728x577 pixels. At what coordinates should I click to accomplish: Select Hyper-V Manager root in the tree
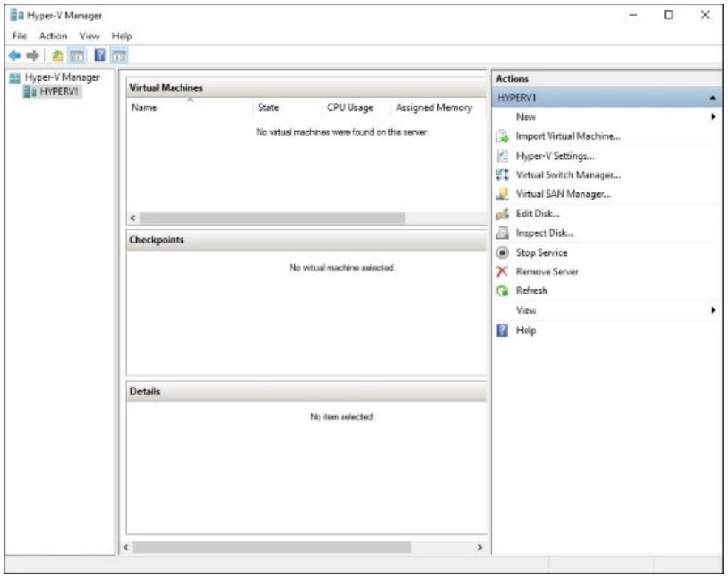tap(62, 78)
